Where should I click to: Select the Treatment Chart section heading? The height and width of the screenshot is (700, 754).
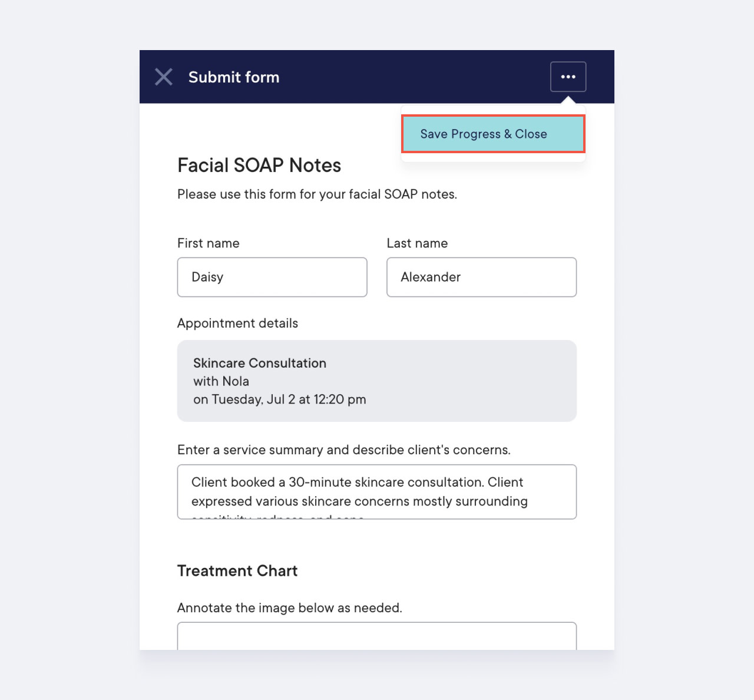[x=237, y=570]
